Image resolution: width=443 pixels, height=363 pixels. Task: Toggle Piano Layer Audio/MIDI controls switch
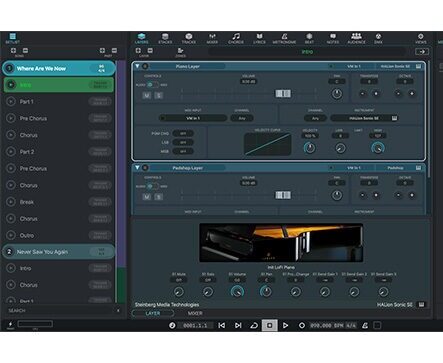pyautogui.click(x=152, y=85)
